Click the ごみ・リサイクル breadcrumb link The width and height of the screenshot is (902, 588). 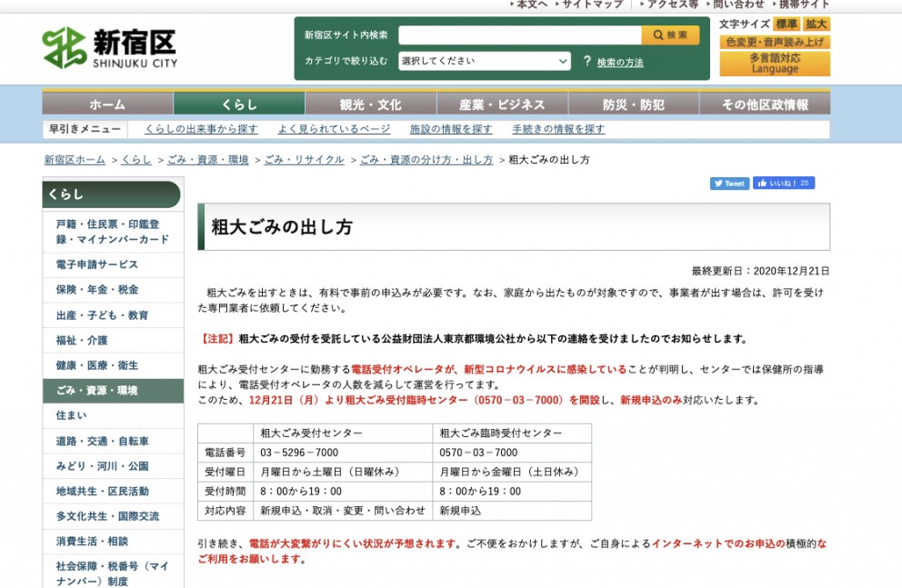pyautogui.click(x=305, y=160)
